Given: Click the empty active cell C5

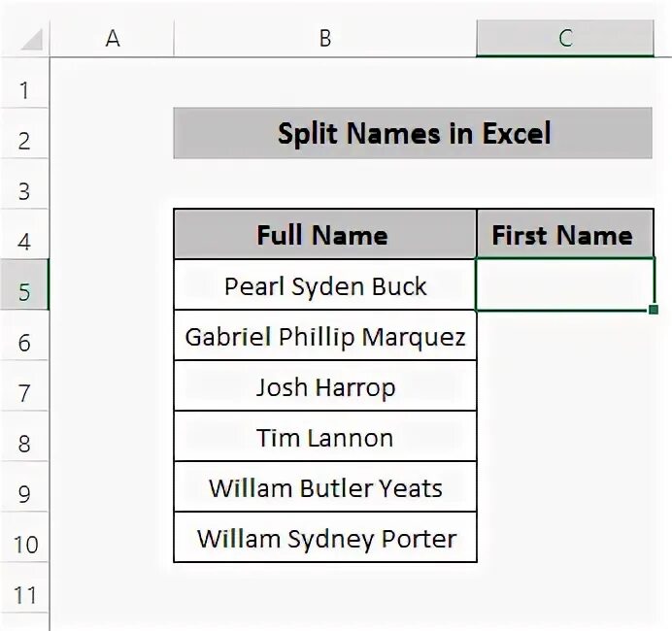Looking at the screenshot, I should 565,284.
